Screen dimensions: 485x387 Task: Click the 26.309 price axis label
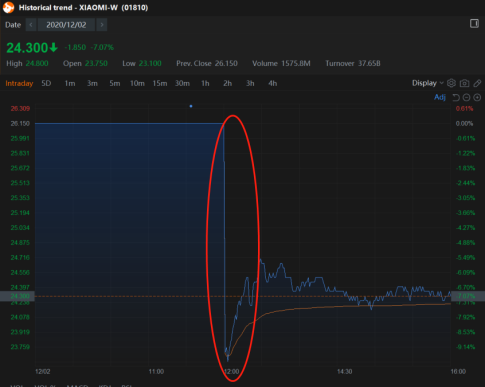20,108
